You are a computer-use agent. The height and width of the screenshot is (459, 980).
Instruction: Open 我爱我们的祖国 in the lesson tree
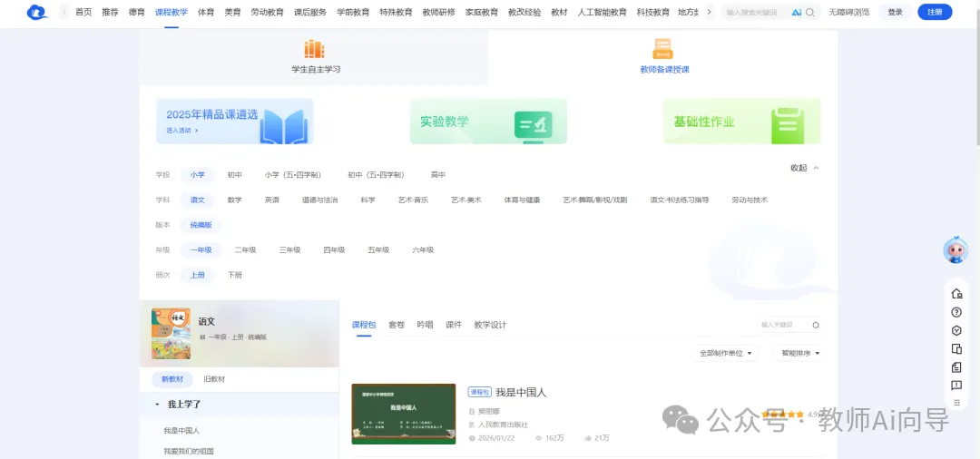(189, 451)
